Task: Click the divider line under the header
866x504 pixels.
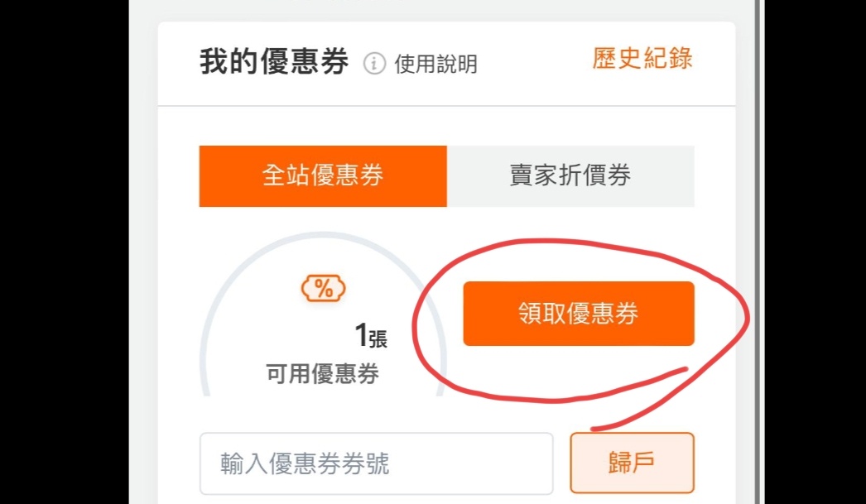Action: [446, 105]
